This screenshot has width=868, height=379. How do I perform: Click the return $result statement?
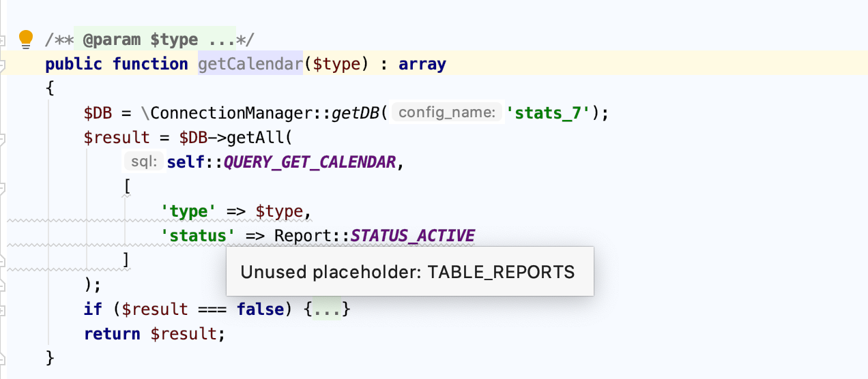(x=154, y=334)
